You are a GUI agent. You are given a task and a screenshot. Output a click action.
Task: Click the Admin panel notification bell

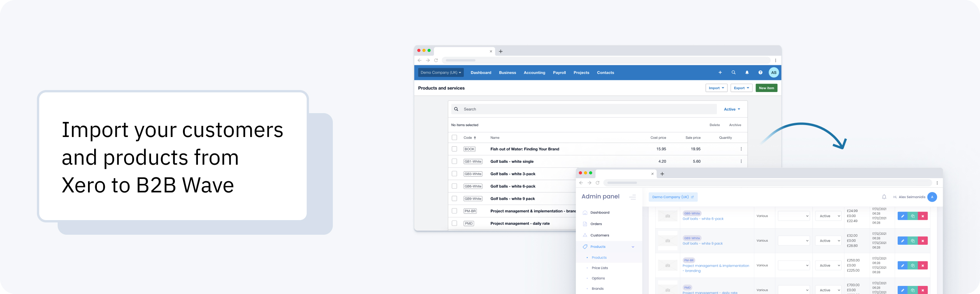884,197
